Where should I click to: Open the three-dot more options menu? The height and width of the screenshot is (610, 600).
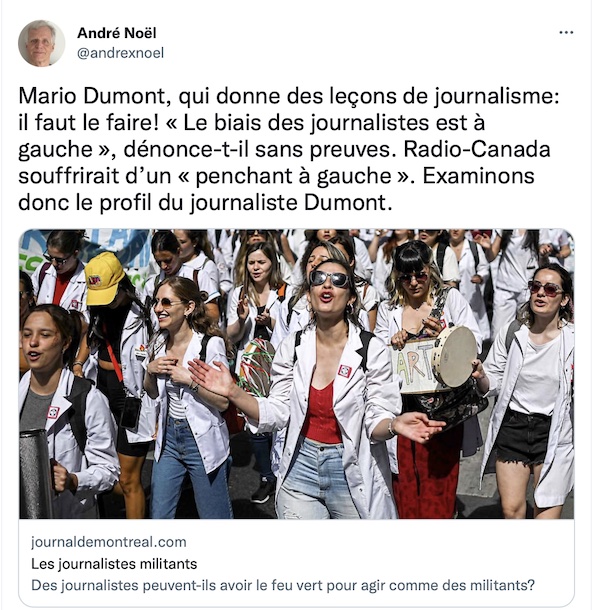pyautogui.click(x=566, y=33)
